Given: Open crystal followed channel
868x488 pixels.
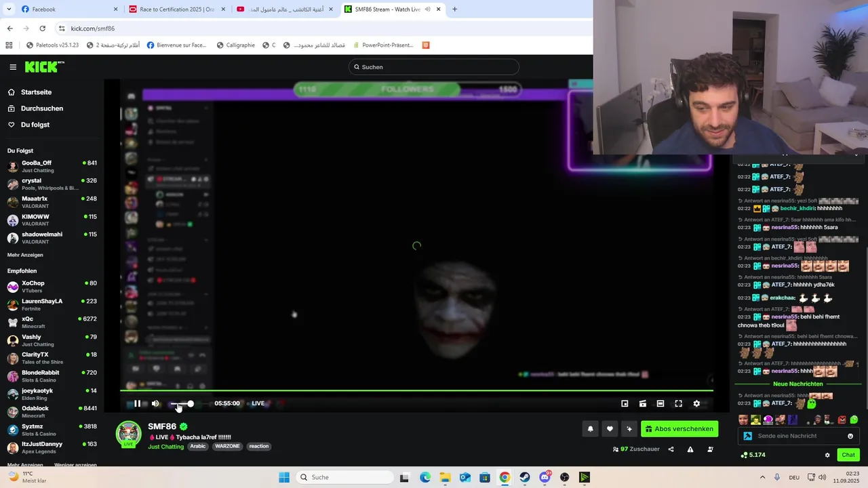Looking at the screenshot, I should coord(52,184).
